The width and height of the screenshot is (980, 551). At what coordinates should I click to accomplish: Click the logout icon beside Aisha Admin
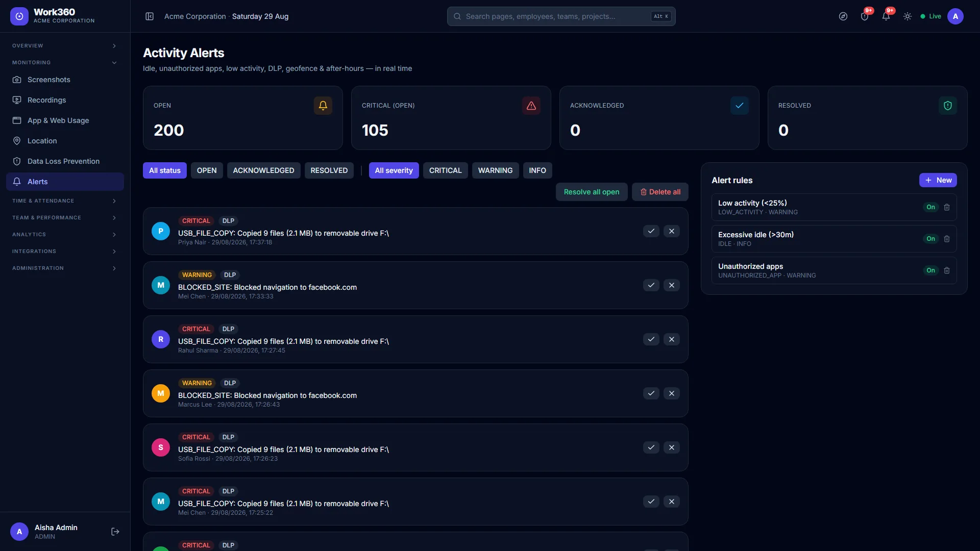click(115, 532)
